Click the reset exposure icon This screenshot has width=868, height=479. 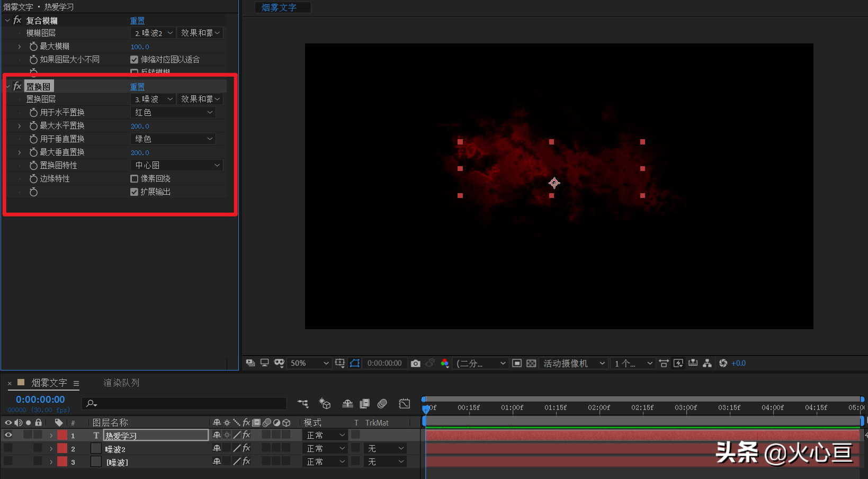pyautogui.click(x=723, y=363)
